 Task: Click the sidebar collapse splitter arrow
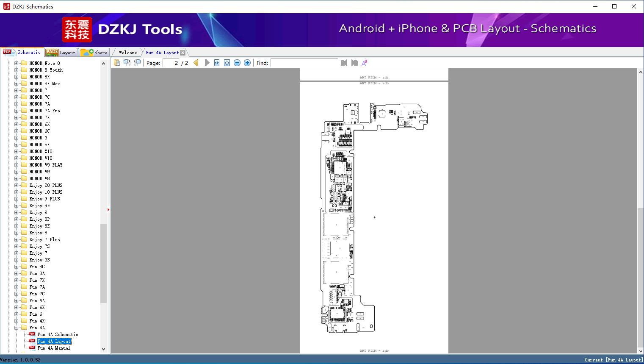coord(108,209)
